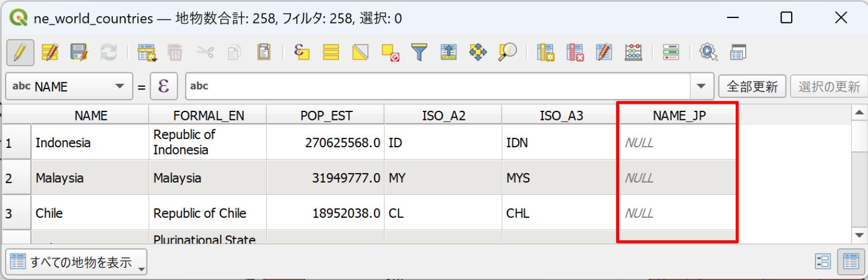Screen dimensions: 868x280
Task: Copy selected rows to the clipboard icon
Action: [x=234, y=53]
